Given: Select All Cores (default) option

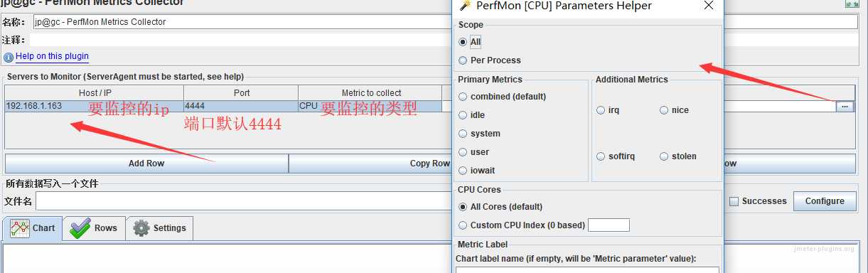Looking at the screenshot, I should pyautogui.click(x=463, y=207).
